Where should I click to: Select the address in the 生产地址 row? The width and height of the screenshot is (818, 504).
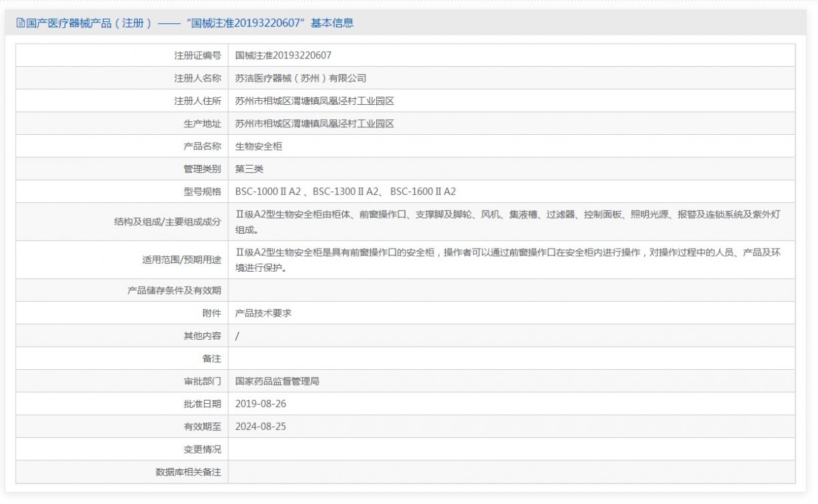click(315, 123)
